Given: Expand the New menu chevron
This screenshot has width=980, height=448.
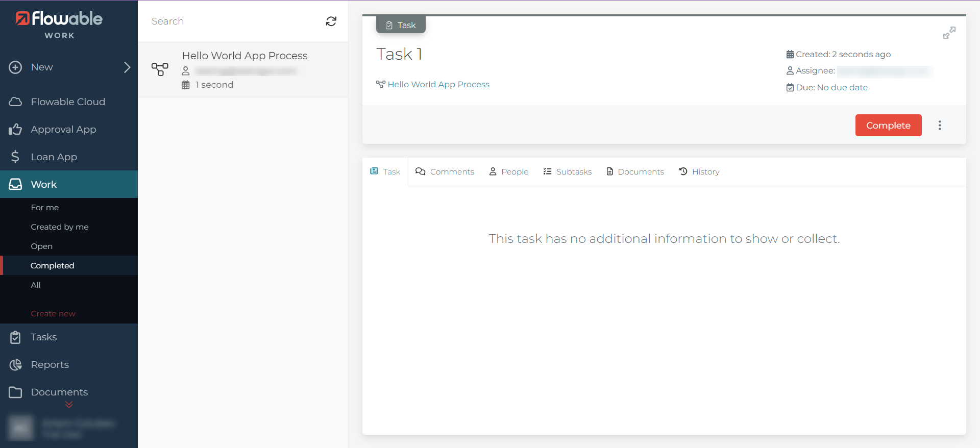Looking at the screenshot, I should point(127,67).
